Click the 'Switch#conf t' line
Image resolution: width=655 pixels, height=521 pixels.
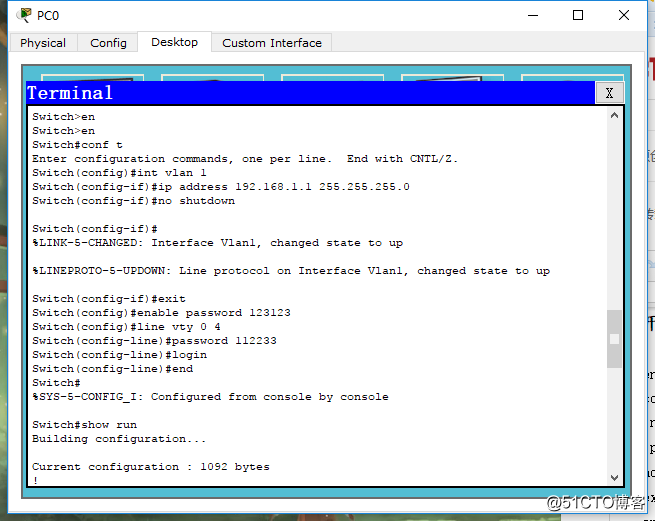click(77, 145)
